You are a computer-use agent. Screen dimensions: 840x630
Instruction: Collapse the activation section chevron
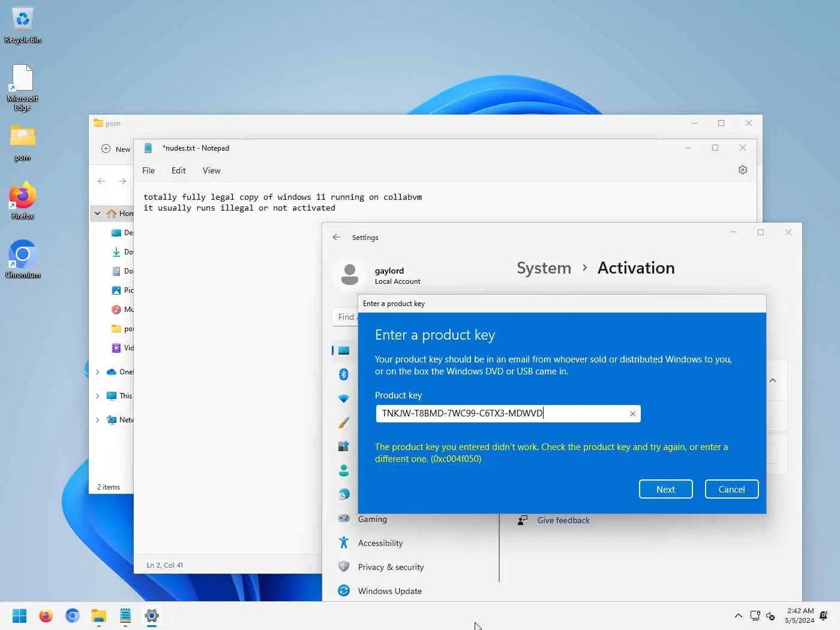pos(773,380)
